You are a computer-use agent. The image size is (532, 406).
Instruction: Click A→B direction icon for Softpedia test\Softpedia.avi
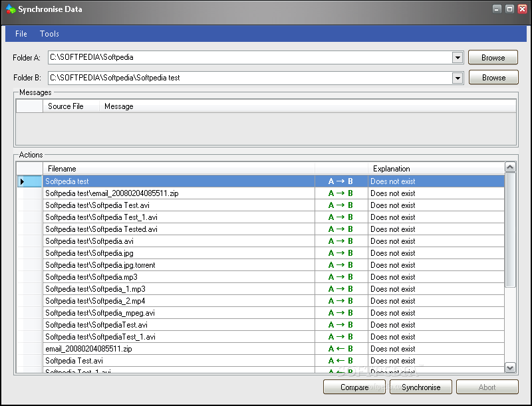pos(340,241)
